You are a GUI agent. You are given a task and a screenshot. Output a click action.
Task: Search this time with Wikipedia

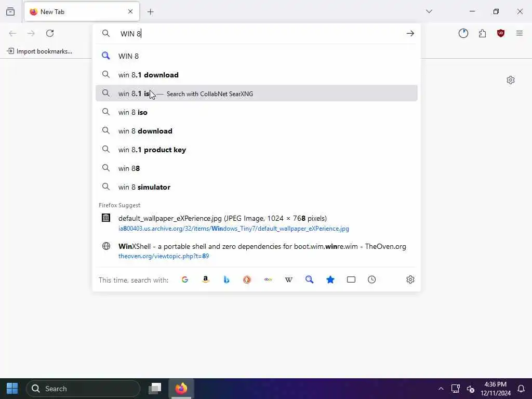click(289, 280)
